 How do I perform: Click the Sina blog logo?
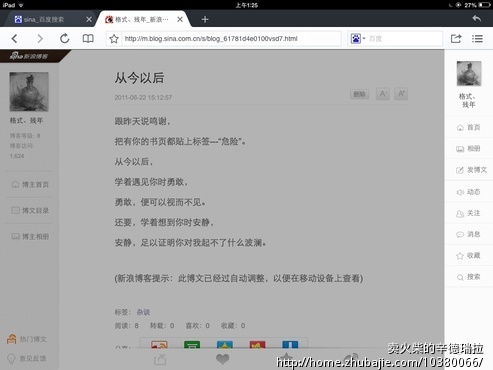[x=29, y=56]
